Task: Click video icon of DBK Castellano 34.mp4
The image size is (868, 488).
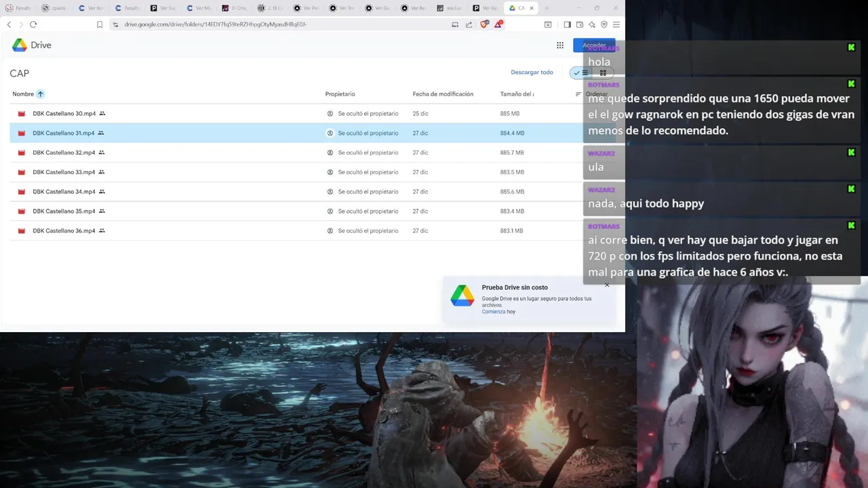Action: tap(22, 192)
